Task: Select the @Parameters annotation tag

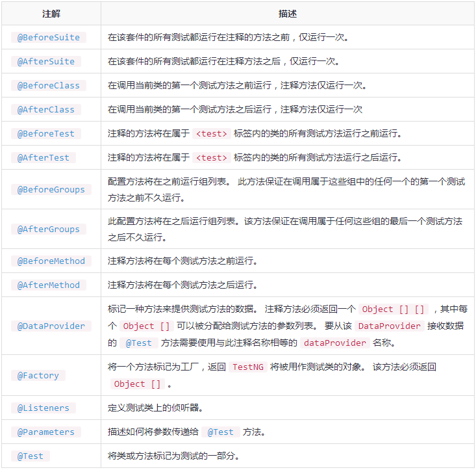Action: pos(46,432)
